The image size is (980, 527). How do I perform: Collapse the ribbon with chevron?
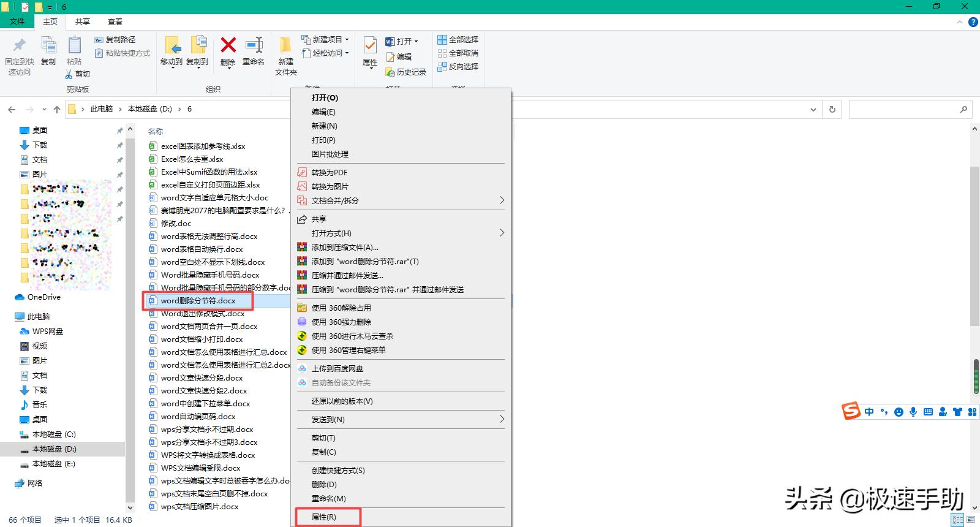(x=960, y=22)
